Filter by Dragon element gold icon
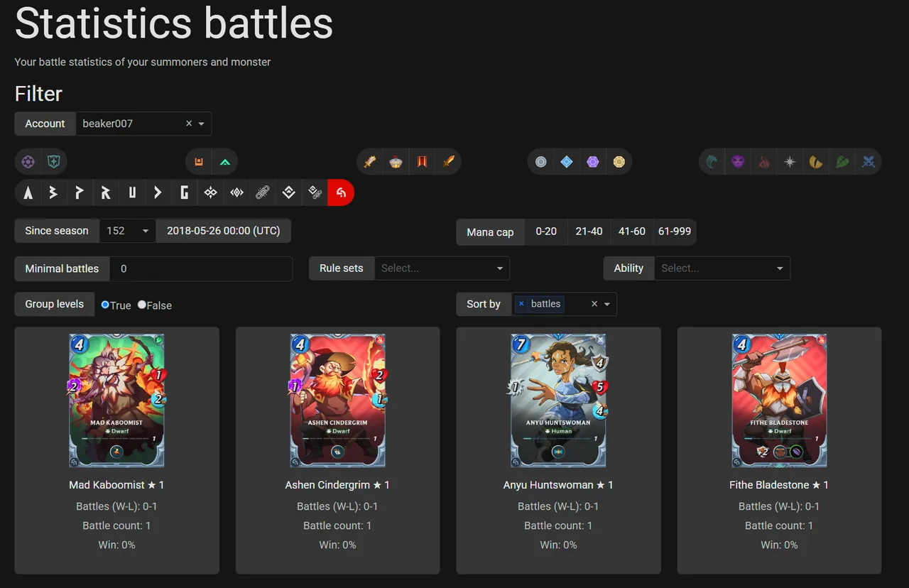Image resolution: width=909 pixels, height=588 pixels. pos(816,162)
